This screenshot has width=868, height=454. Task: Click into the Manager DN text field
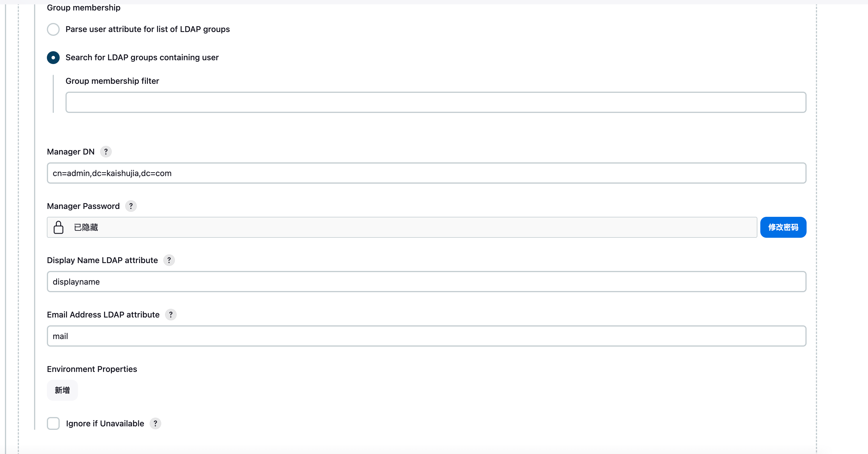point(426,173)
